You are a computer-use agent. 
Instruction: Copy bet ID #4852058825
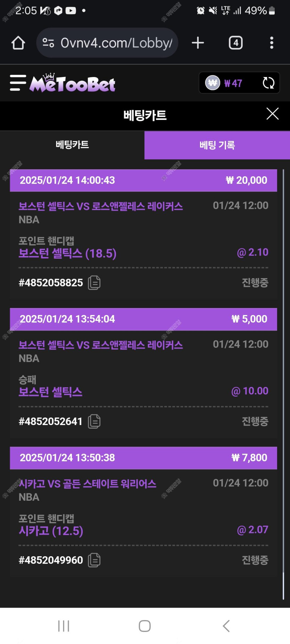coord(94,283)
